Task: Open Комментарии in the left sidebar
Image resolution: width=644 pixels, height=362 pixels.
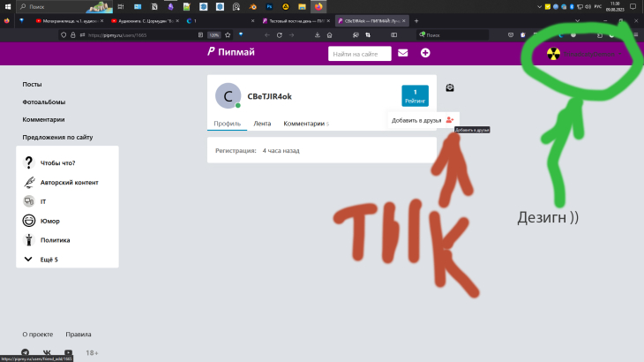Action: point(43,119)
